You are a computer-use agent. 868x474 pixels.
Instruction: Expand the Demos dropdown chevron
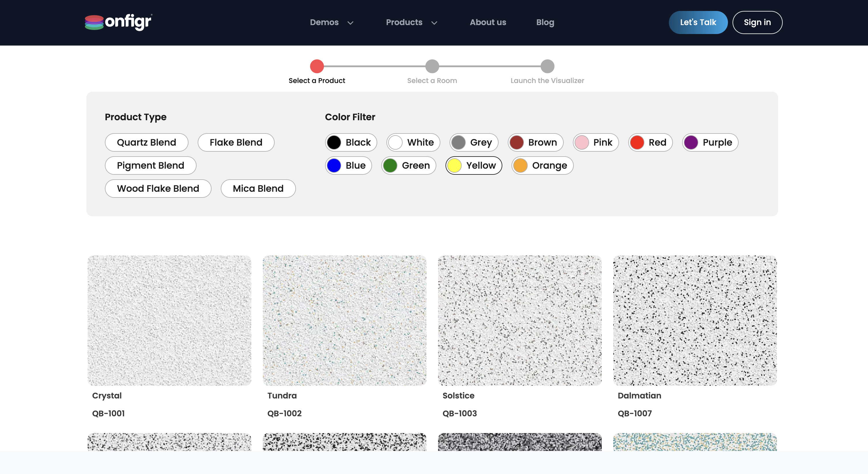350,23
